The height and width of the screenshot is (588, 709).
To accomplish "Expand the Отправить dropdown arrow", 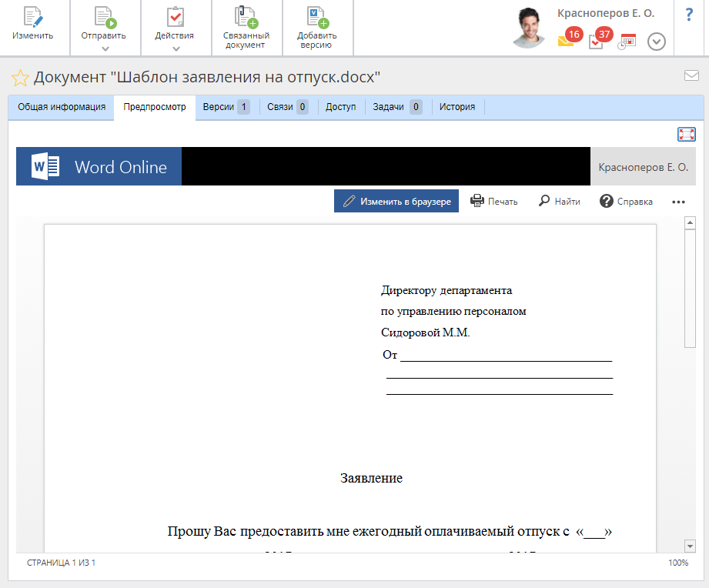I will [104, 49].
